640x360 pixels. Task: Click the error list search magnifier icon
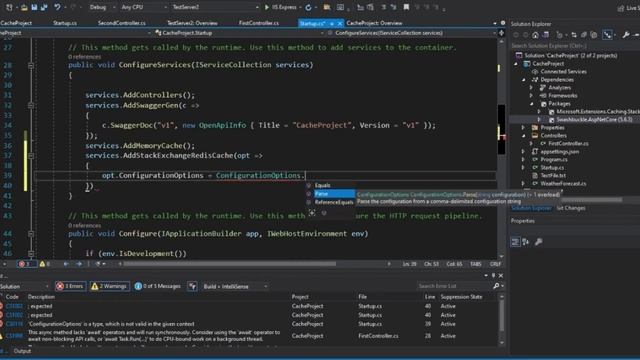[x=496, y=286]
